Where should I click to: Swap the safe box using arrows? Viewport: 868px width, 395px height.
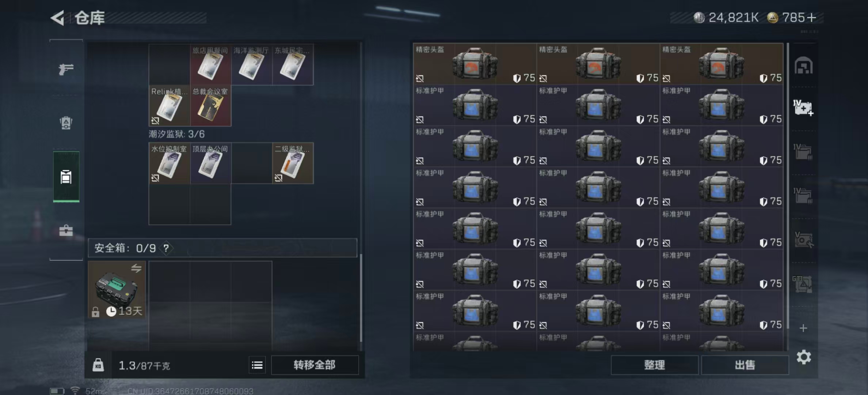pos(136,268)
